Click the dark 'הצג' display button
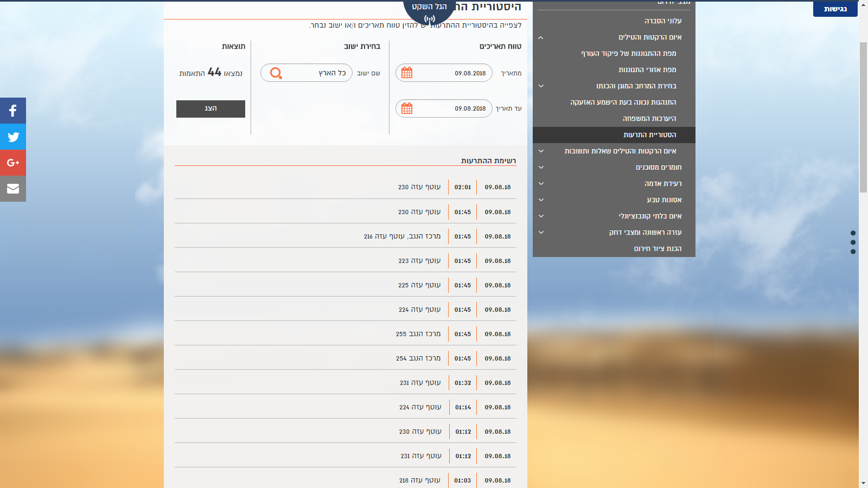868x488 pixels. [x=210, y=109]
